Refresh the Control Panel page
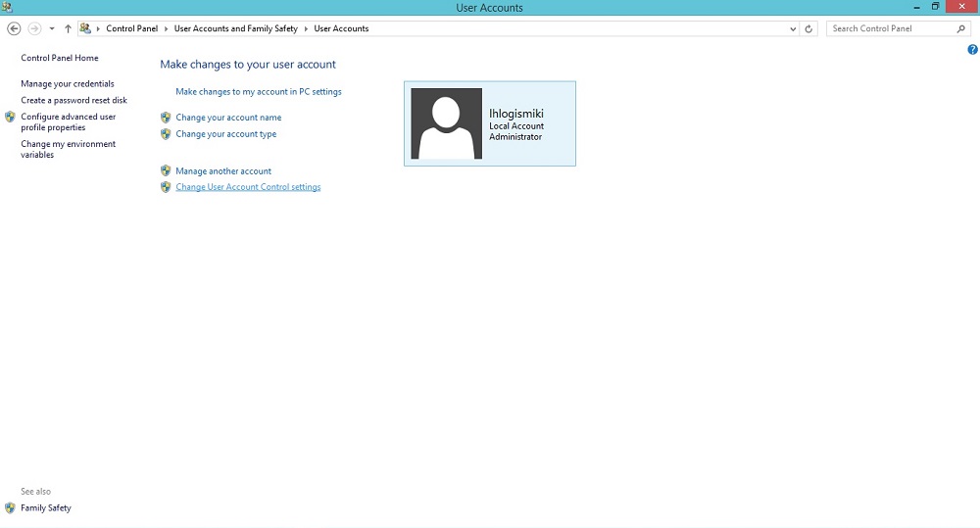This screenshot has width=980, height=528. [808, 28]
